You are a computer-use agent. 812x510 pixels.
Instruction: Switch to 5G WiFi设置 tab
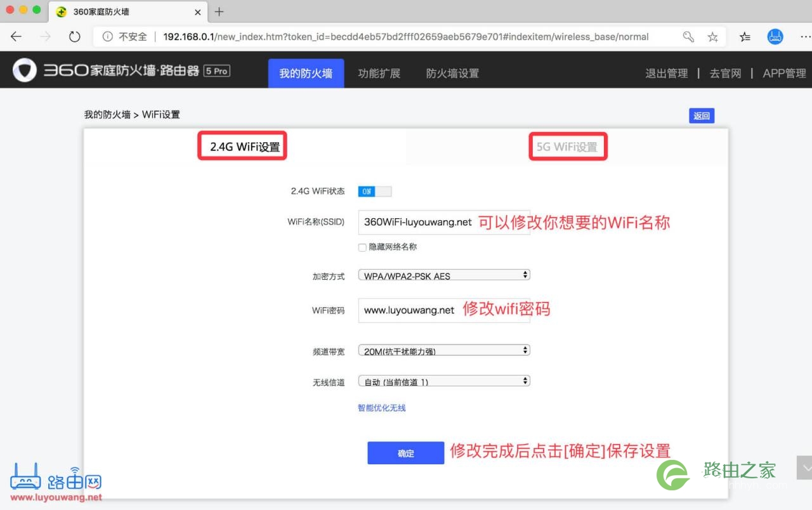click(567, 147)
